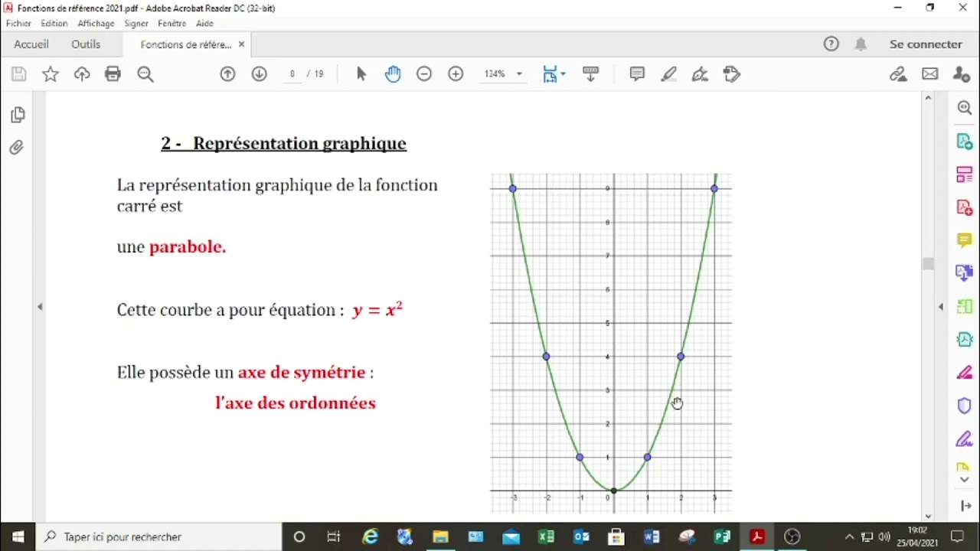Viewport: 980px width, 551px height.
Task: Zoom out with the minus button
Action: [x=424, y=74]
